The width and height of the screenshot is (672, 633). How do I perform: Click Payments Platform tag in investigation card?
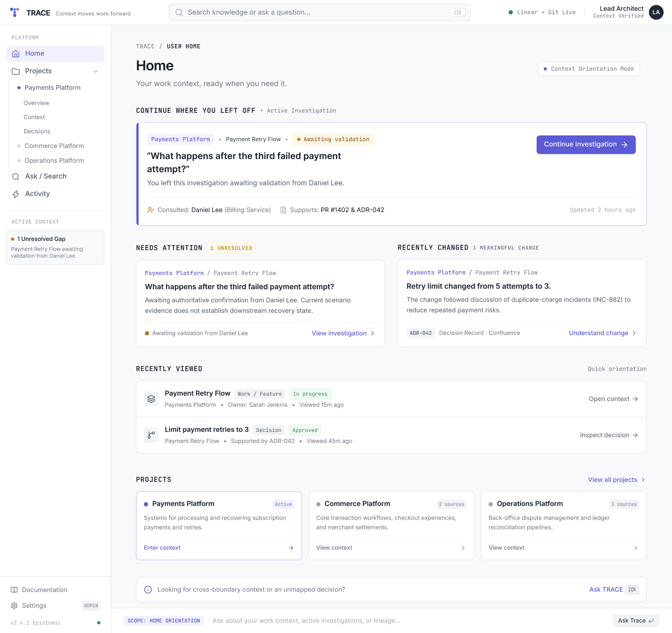[x=181, y=139]
